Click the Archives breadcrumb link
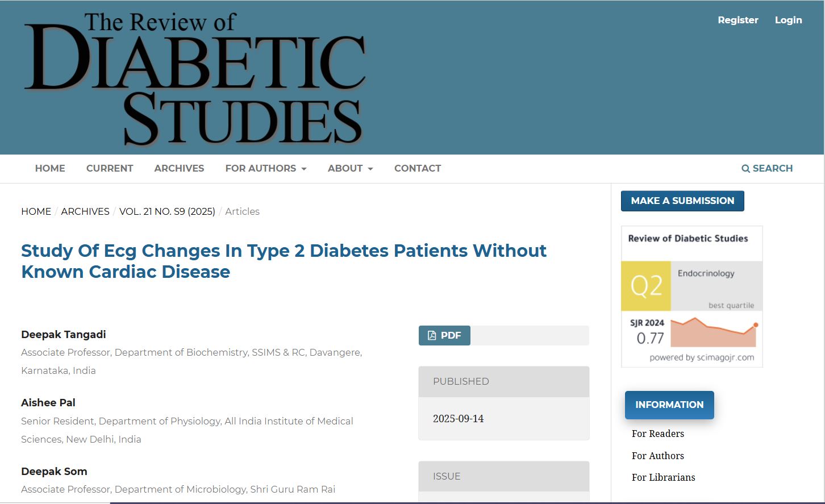 [85, 211]
